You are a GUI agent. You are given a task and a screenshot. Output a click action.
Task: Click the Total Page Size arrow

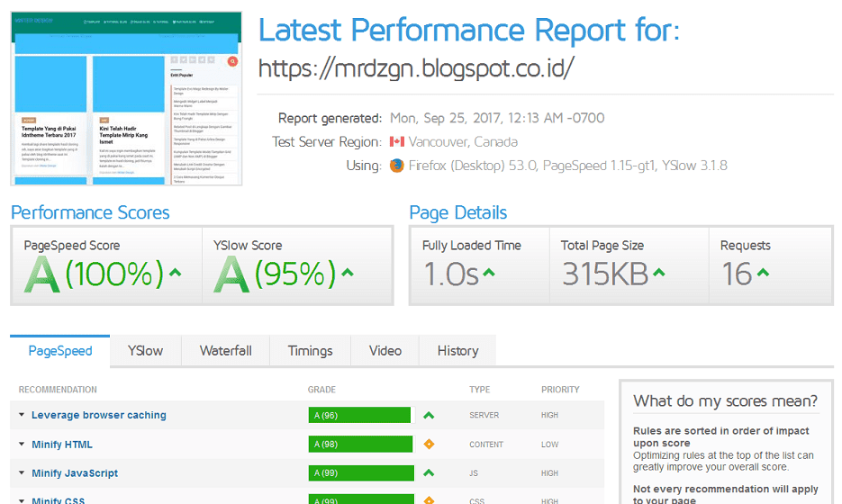tap(659, 273)
